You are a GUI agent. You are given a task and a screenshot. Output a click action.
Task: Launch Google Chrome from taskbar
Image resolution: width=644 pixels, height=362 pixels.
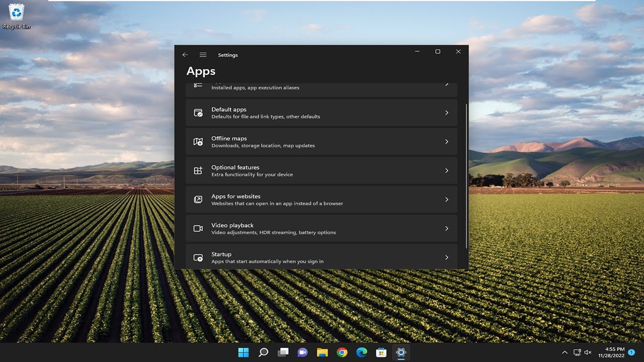pyautogui.click(x=342, y=352)
